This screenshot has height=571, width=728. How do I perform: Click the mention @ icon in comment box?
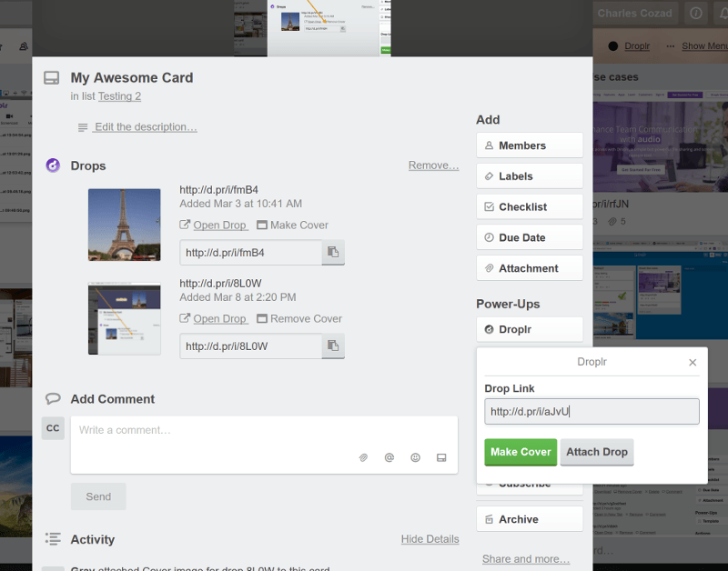coord(389,457)
